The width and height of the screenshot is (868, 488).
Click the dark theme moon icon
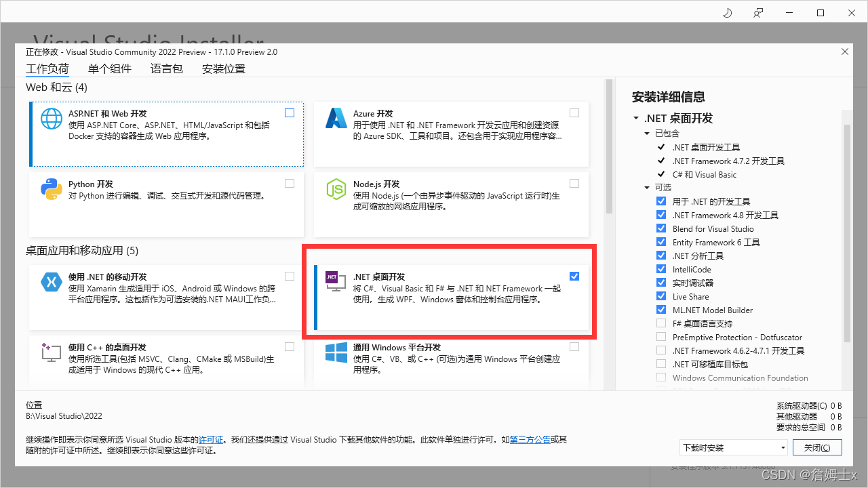727,12
